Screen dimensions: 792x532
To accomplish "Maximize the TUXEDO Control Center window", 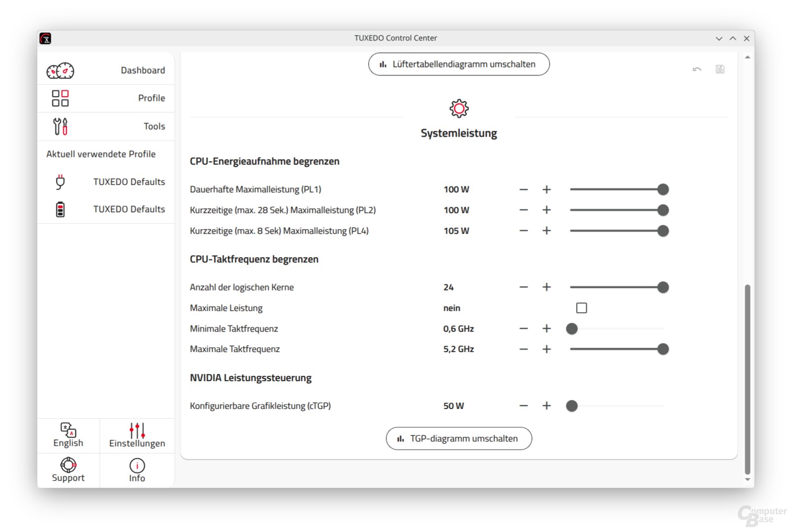I will (x=733, y=38).
